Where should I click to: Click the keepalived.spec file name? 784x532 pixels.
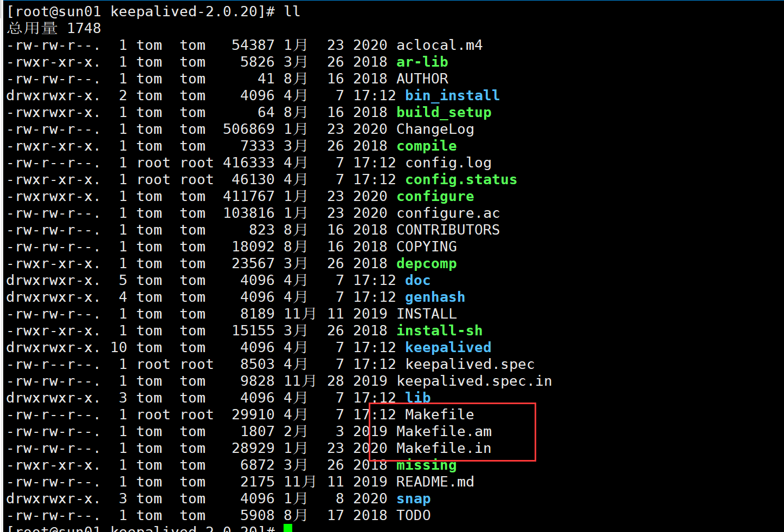[x=470, y=364]
